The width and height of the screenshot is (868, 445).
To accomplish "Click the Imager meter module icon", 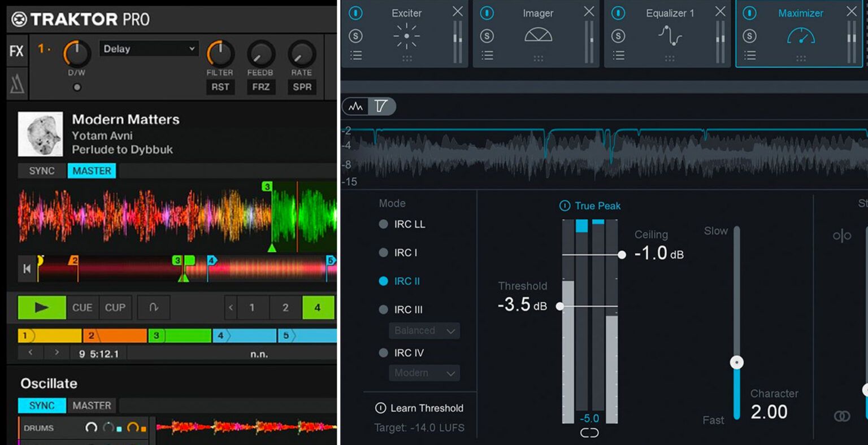I will [537, 35].
